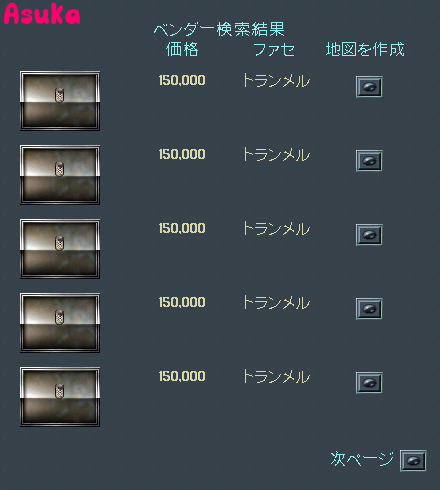Select the fifth metal chest item image
The image size is (440, 490).
click(x=60, y=397)
